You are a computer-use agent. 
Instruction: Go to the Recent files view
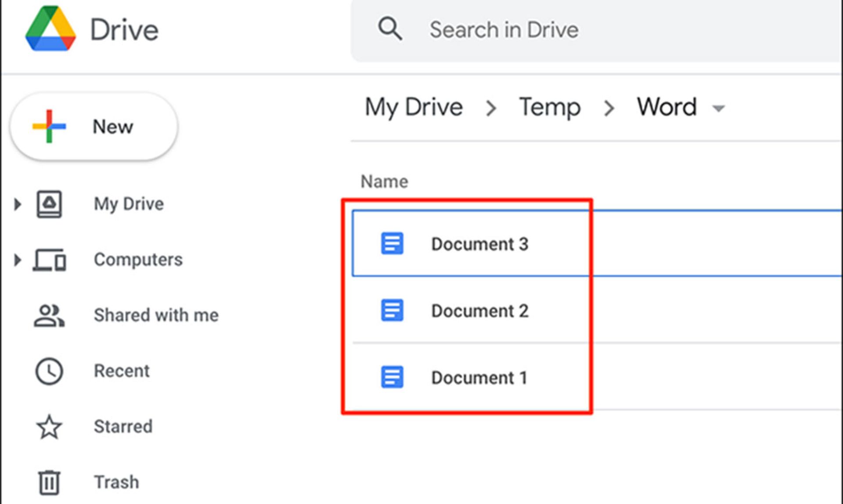tap(122, 371)
